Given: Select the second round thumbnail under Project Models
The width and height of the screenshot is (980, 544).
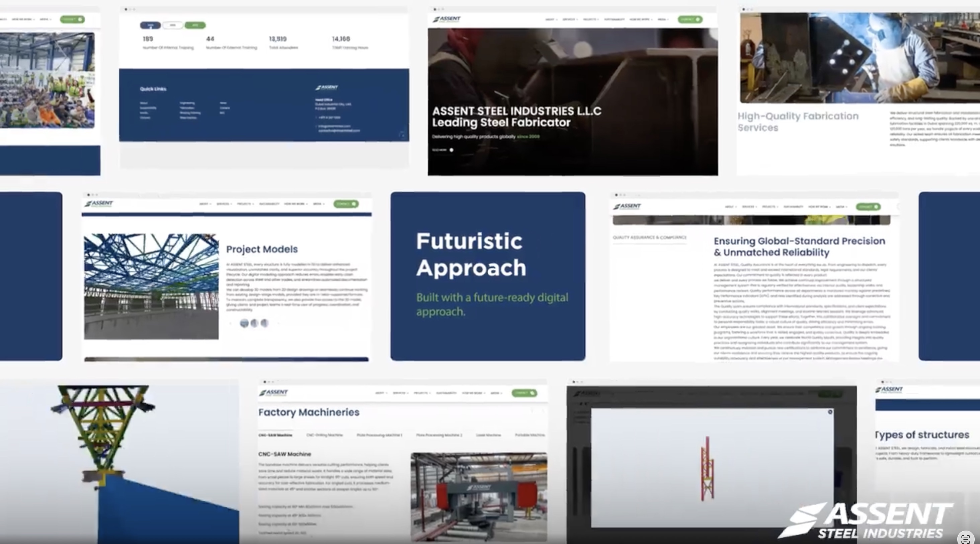Looking at the screenshot, I should tap(254, 324).
